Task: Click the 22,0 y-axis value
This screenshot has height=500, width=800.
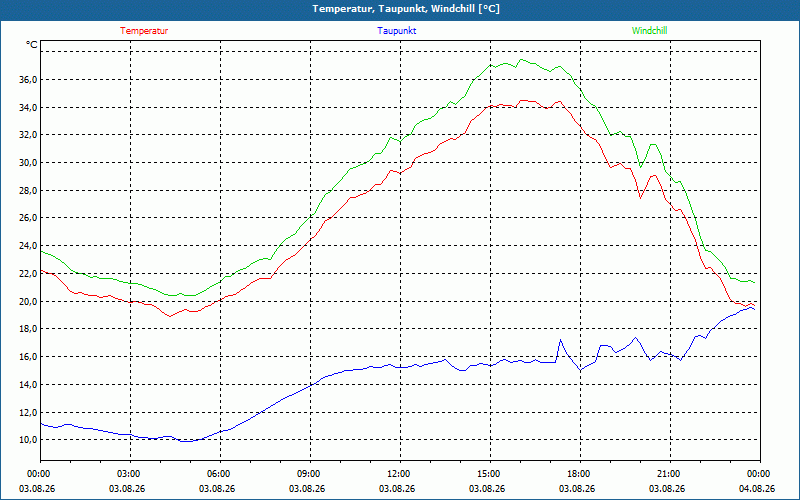Action: pyautogui.click(x=29, y=273)
